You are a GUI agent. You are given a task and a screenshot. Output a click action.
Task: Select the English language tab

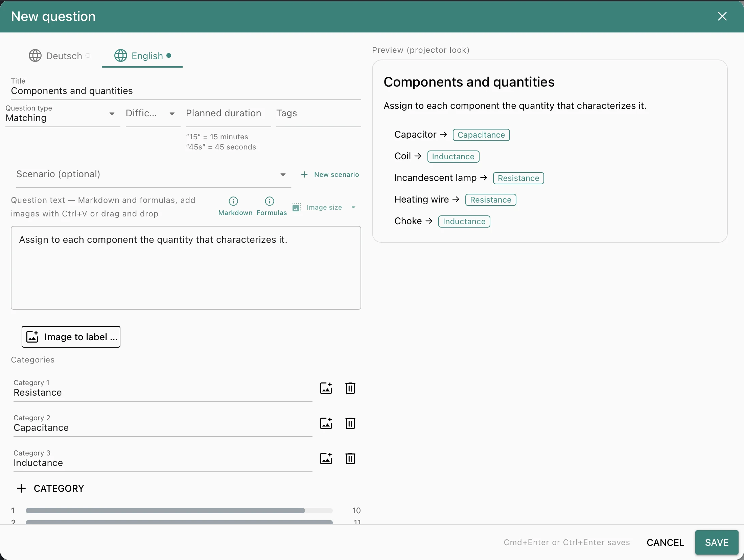tap(142, 56)
